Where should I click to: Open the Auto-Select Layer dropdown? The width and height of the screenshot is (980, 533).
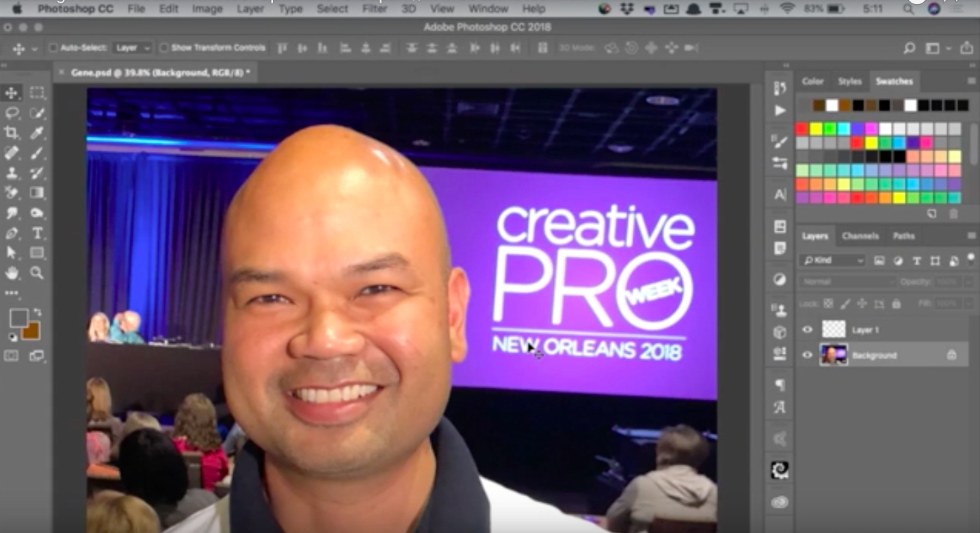click(133, 48)
